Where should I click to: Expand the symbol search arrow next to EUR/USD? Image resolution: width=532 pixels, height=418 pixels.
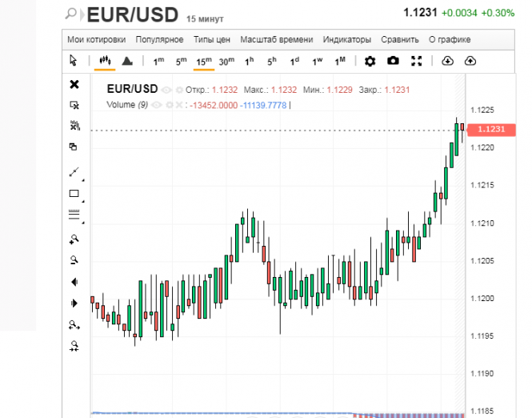point(82,15)
